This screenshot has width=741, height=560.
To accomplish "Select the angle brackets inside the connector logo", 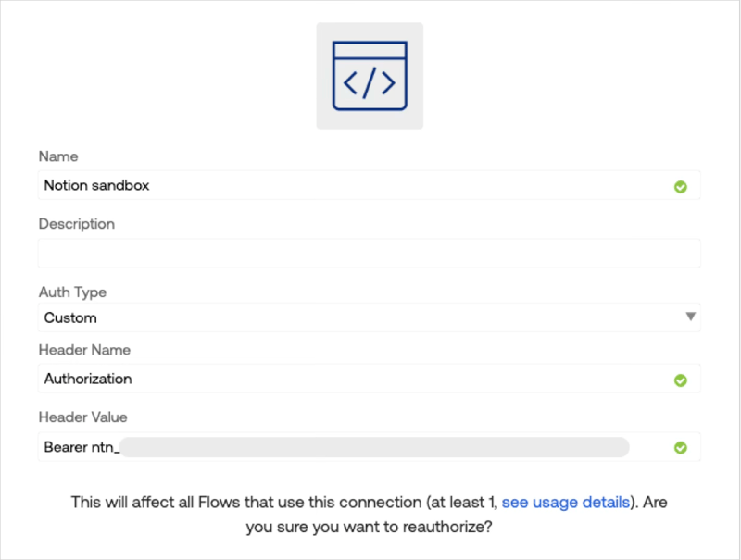I will coord(370,83).
